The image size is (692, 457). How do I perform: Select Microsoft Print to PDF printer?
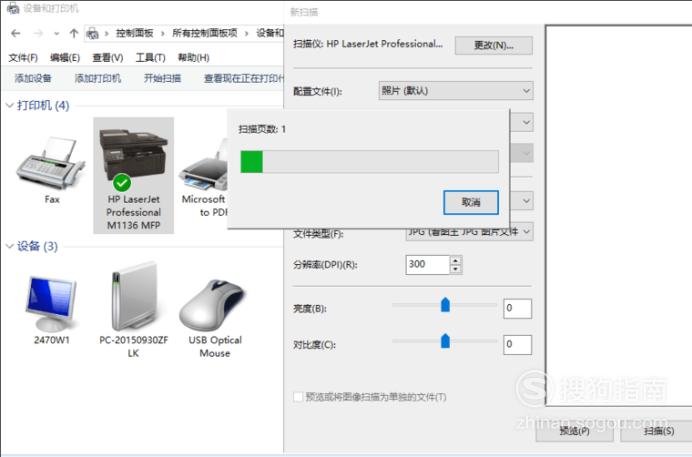[x=203, y=176]
